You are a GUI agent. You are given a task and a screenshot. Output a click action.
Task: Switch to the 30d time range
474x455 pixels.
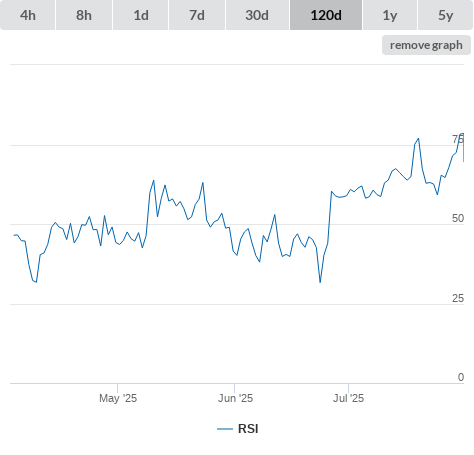[x=257, y=15]
